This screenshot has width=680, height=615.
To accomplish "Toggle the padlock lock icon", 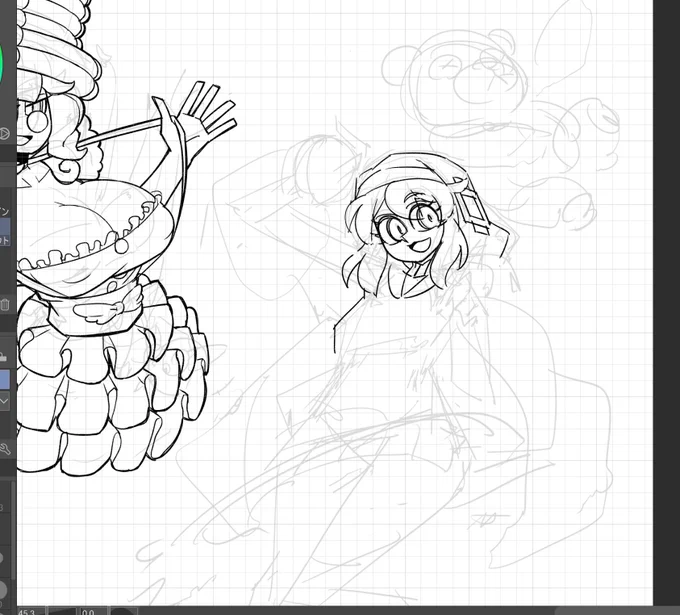I will point(3,357).
